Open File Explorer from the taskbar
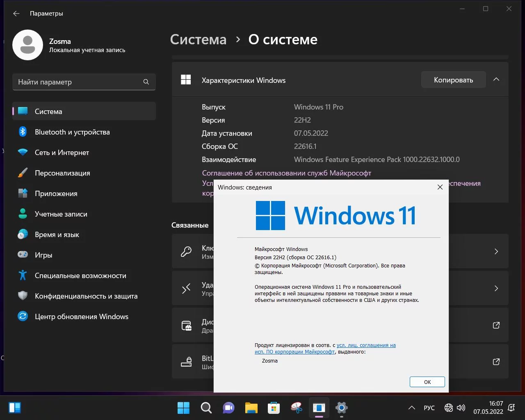The width and height of the screenshot is (525, 420). click(x=251, y=408)
